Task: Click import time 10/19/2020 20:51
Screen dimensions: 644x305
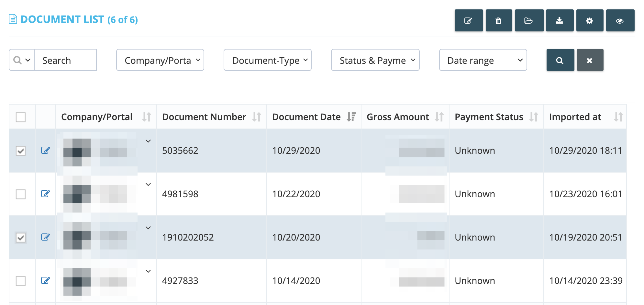Action: coord(585,237)
